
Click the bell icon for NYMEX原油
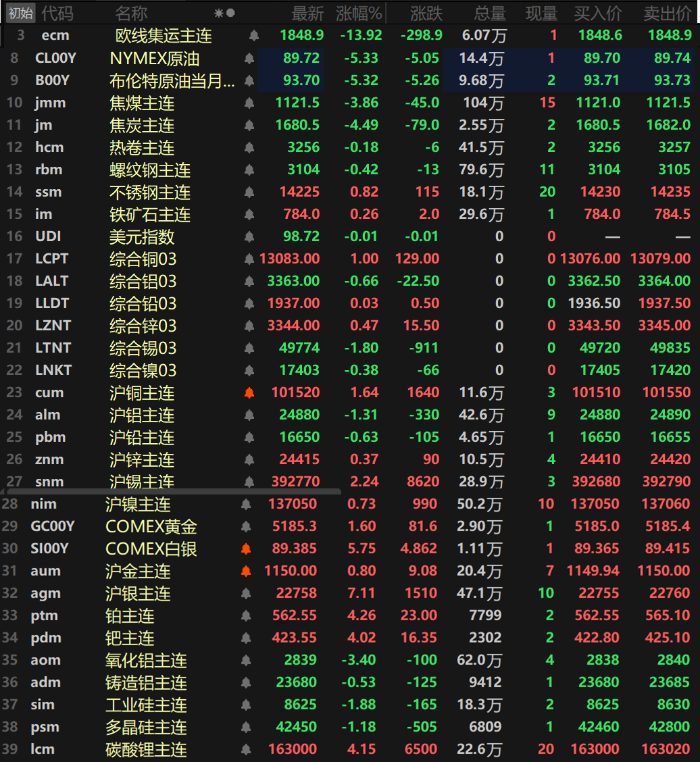(246, 58)
